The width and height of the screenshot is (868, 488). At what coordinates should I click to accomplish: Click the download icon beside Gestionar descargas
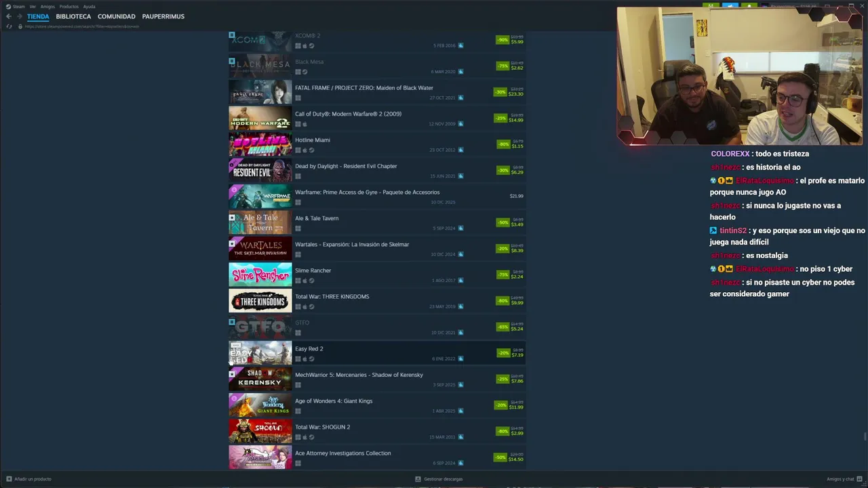(x=418, y=479)
